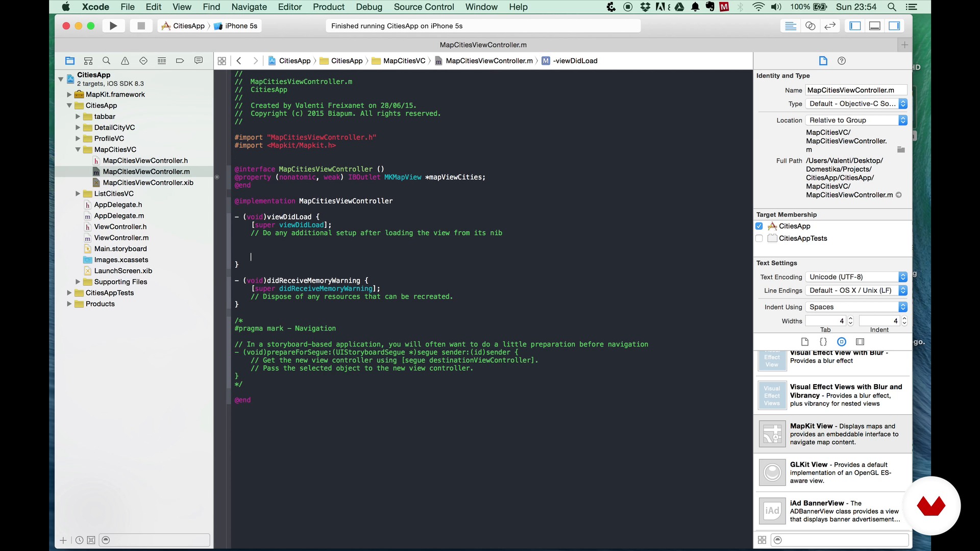The width and height of the screenshot is (980, 551).
Task: Reveal full path in Finder arrow icon
Action: click(x=899, y=195)
